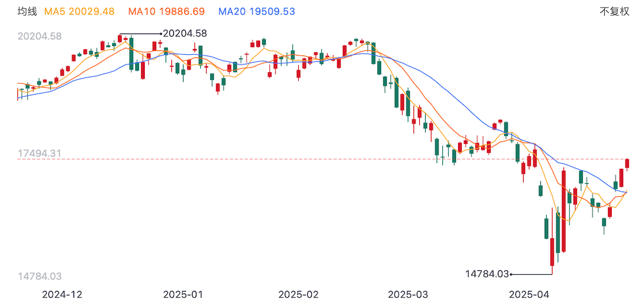Click the top 20204.58 y-axis label
The width and height of the screenshot is (644, 307).
[x=39, y=37]
